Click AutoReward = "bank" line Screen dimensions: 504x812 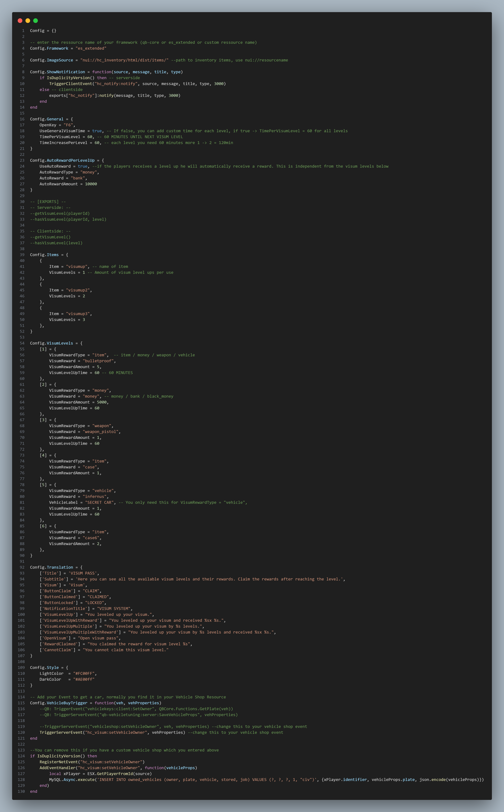(x=63, y=178)
